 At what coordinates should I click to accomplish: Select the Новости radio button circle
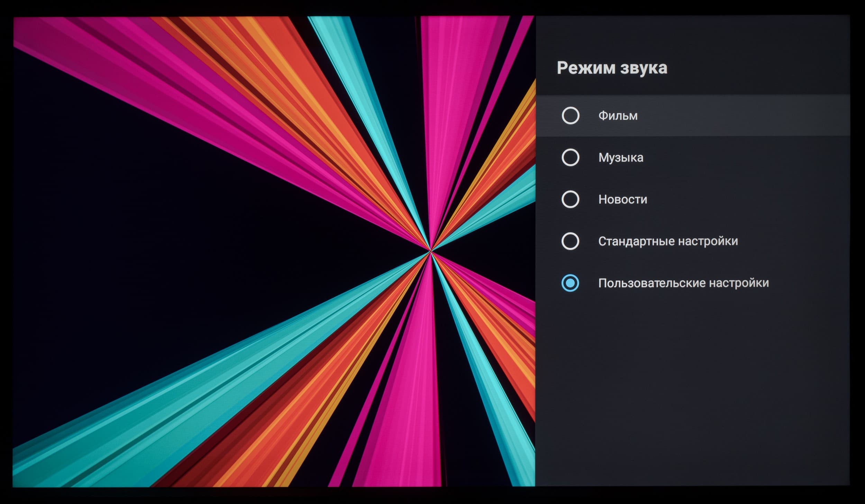(570, 199)
